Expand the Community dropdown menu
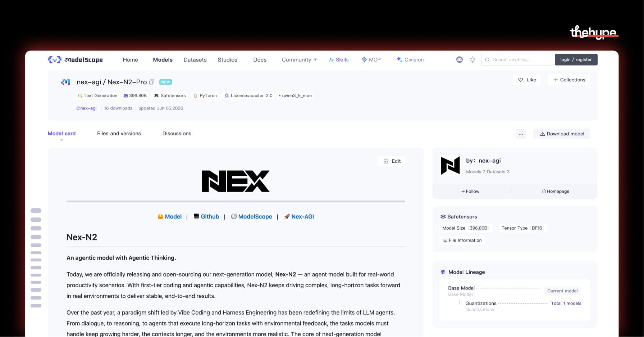 (x=299, y=60)
